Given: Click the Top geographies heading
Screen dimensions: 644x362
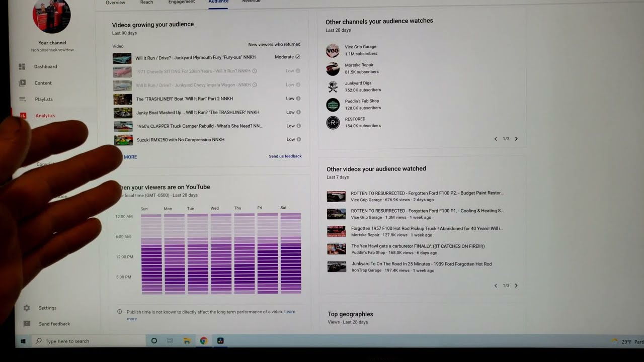Looking at the screenshot, I should [350, 314].
